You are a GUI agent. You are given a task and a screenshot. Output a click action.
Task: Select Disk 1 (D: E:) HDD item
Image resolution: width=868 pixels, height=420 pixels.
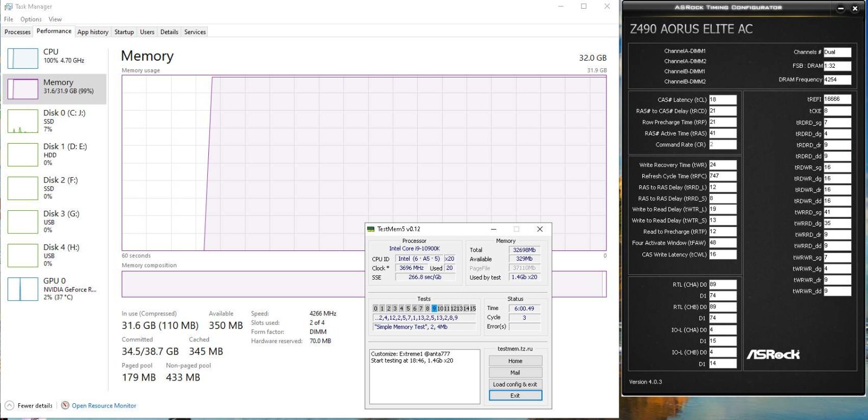pyautogui.click(x=55, y=155)
